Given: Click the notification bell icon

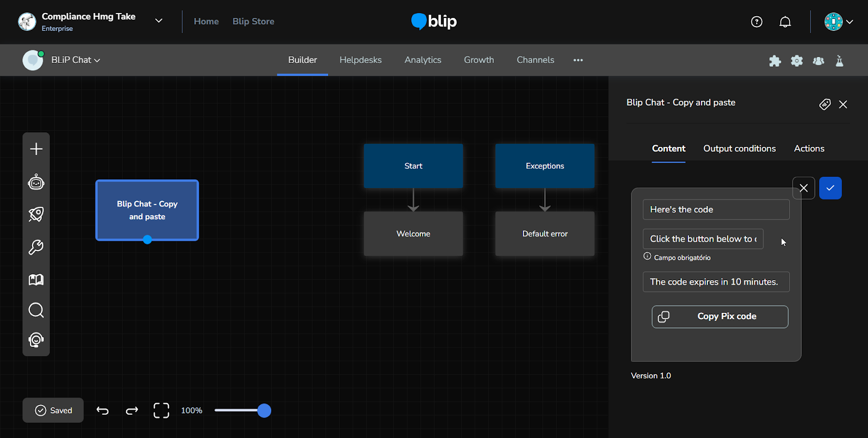Looking at the screenshot, I should 785,22.
